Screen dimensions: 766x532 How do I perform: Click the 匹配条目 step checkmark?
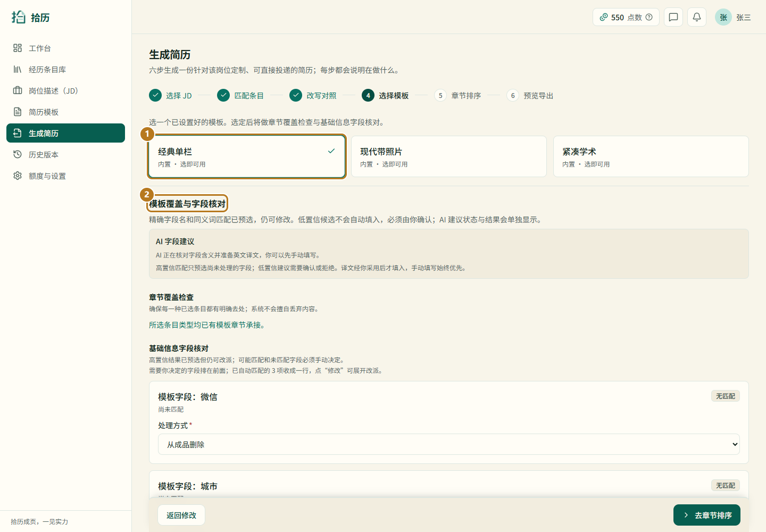click(223, 95)
